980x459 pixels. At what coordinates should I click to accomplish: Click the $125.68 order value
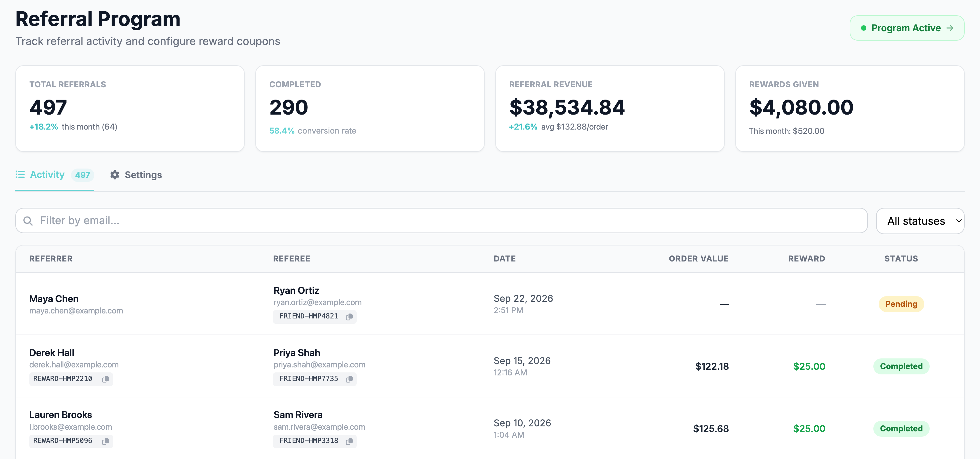(710, 429)
